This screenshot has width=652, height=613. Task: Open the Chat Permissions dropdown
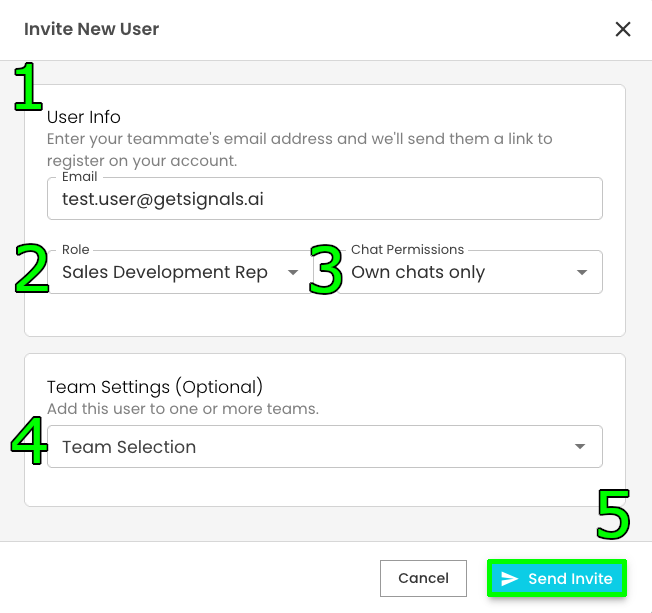tap(469, 272)
